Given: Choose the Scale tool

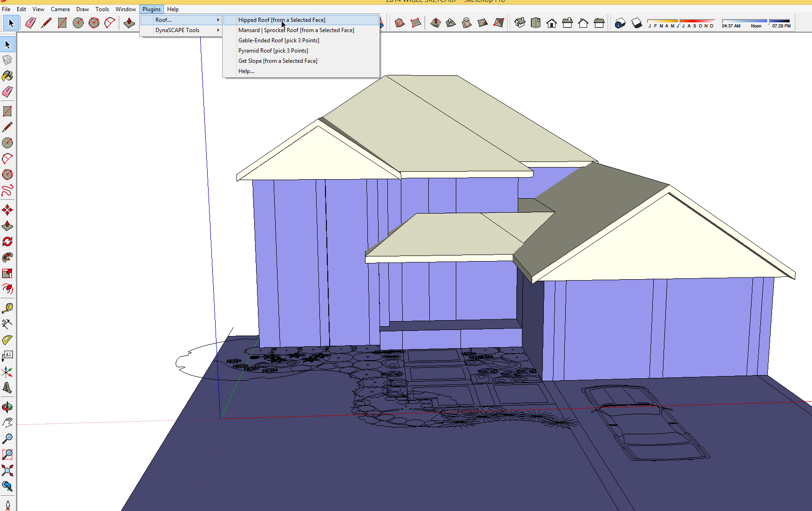Looking at the screenshot, I should 7,273.
